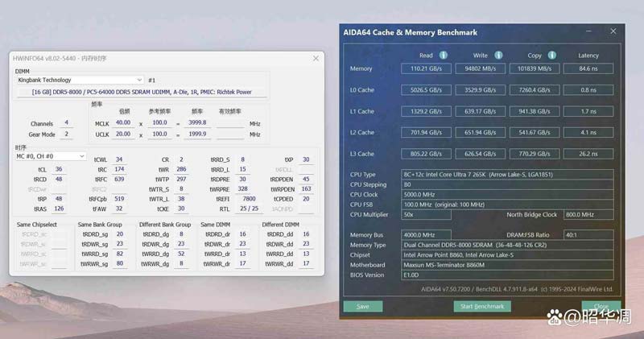This screenshot has width=644, height=339.
Task: Close the HWiNFO64 memory timings window
Action: point(316,58)
